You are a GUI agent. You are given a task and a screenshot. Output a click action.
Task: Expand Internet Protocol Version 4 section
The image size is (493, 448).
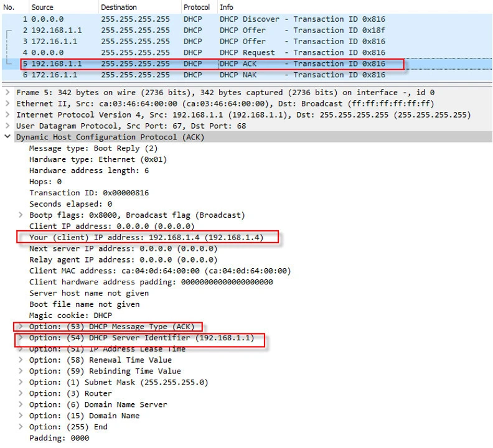(x=7, y=114)
